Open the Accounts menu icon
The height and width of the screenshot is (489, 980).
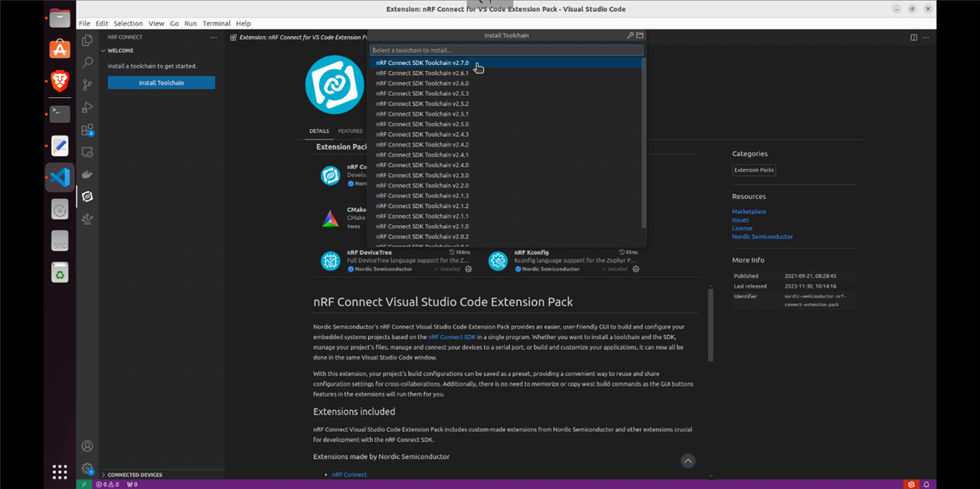[87, 446]
